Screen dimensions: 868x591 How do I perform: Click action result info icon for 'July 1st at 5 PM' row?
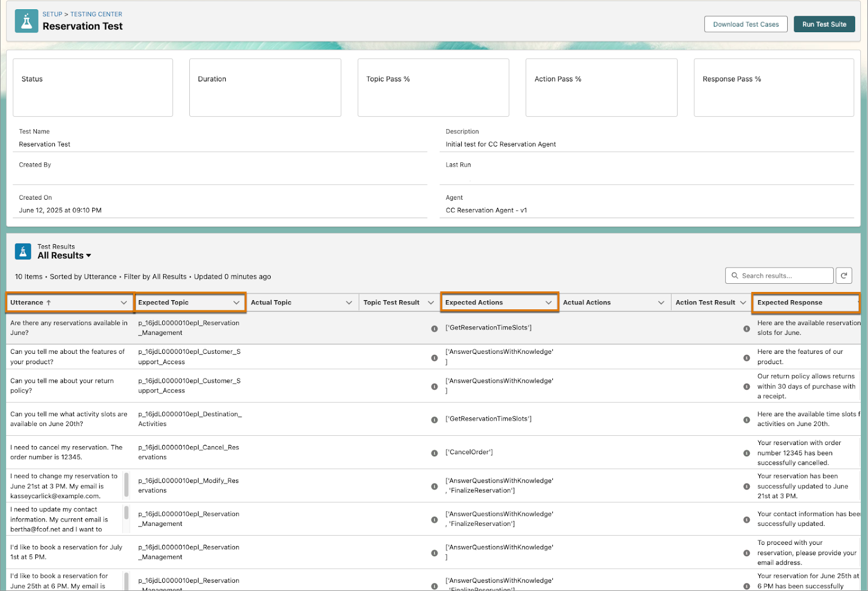[746, 553]
